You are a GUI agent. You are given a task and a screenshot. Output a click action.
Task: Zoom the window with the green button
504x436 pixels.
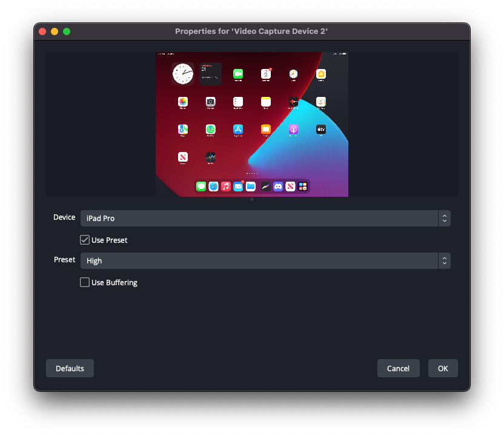(67, 31)
